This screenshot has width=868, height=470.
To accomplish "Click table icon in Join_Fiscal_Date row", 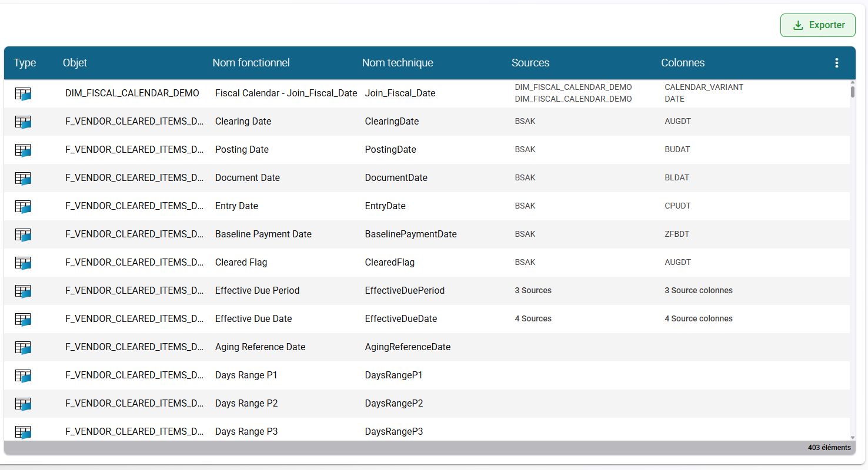I will click(x=23, y=93).
